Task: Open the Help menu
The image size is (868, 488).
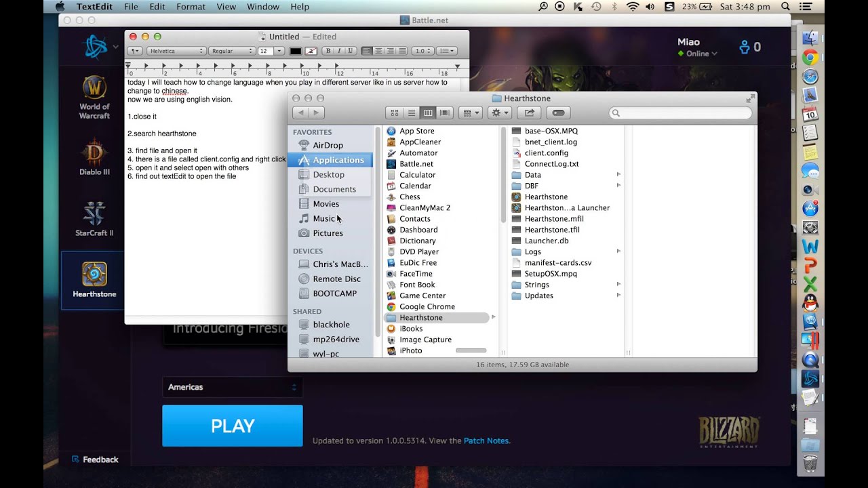Action: tap(300, 7)
